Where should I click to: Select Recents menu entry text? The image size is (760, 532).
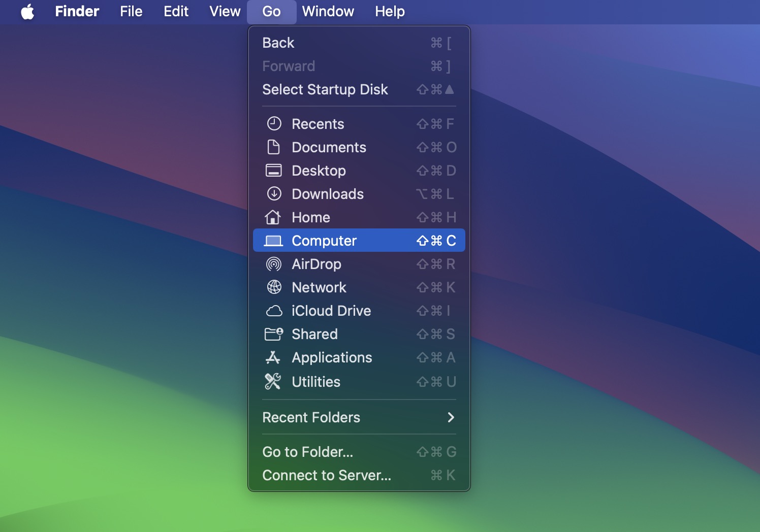pyautogui.click(x=318, y=124)
